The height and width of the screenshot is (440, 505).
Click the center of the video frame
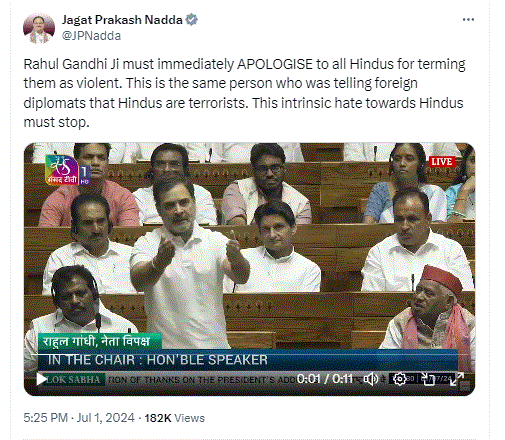249,269
